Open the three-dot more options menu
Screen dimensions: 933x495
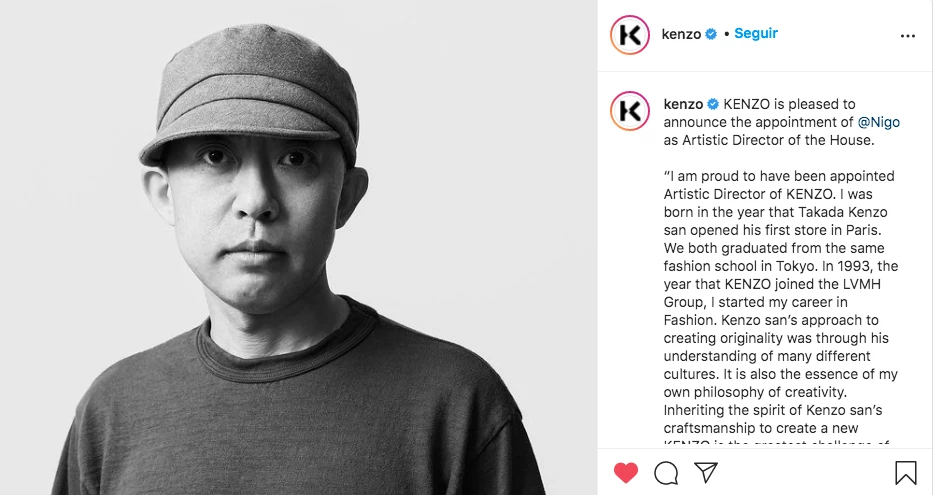[907, 36]
